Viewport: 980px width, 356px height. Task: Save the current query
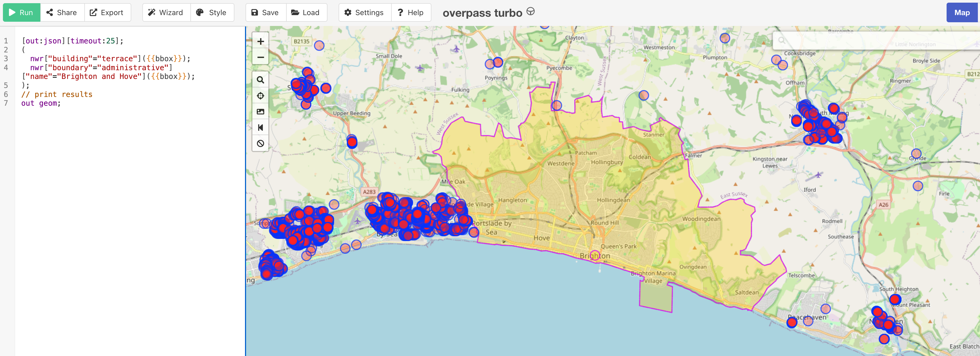tap(265, 12)
